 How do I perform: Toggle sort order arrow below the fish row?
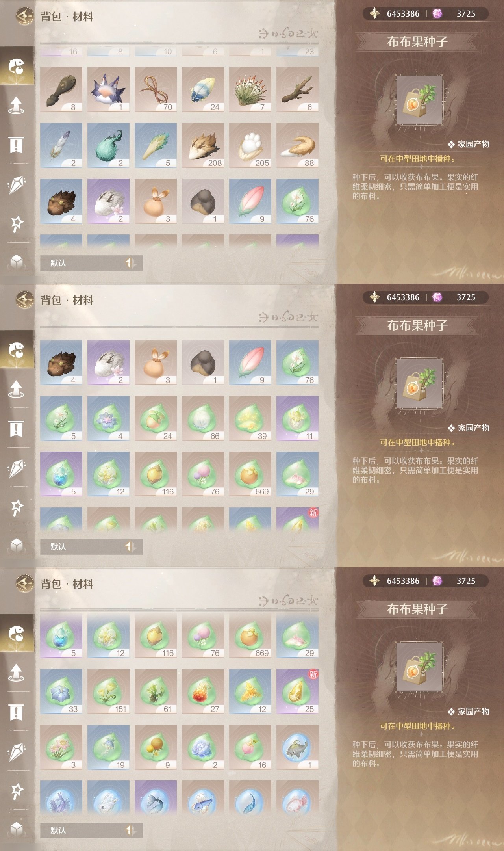click(131, 830)
